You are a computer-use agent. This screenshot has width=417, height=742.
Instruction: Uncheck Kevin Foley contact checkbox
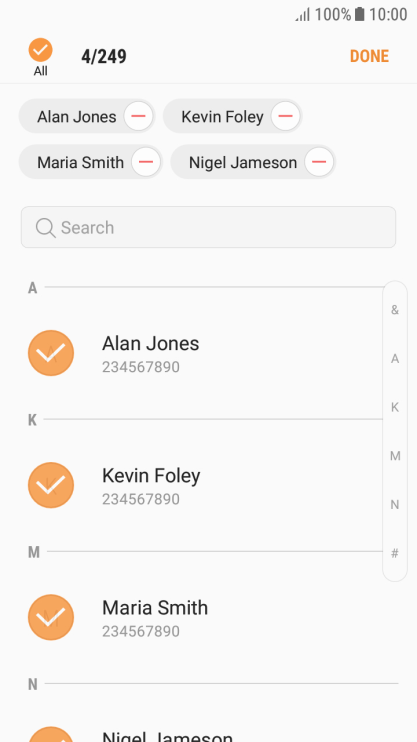[x=51, y=485]
